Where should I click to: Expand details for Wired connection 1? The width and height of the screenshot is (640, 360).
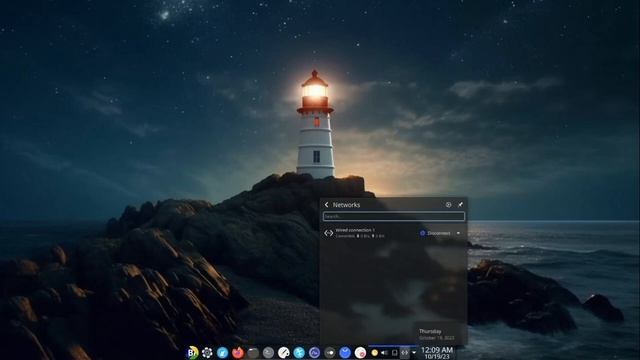click(x=458, y=233)
